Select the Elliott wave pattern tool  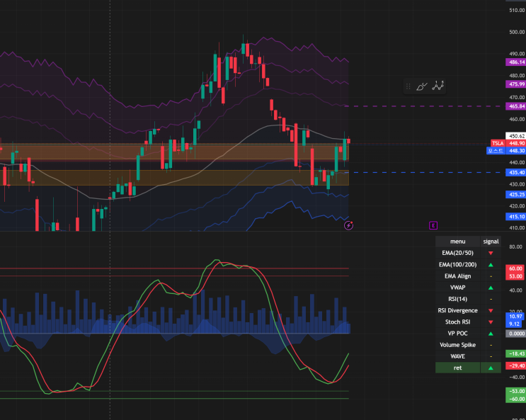(x=438, y=86)
